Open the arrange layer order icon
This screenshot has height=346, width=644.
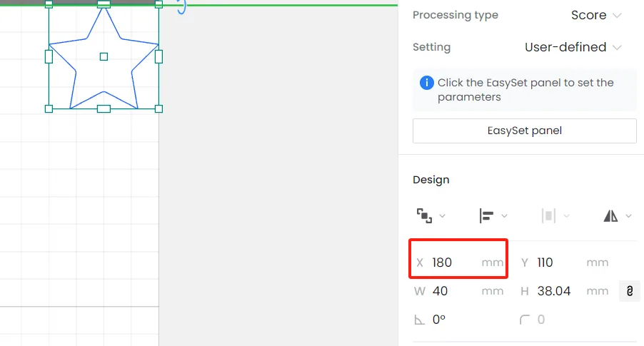424,216
